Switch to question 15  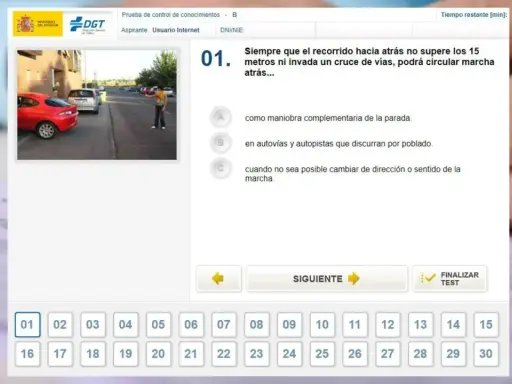486,324
